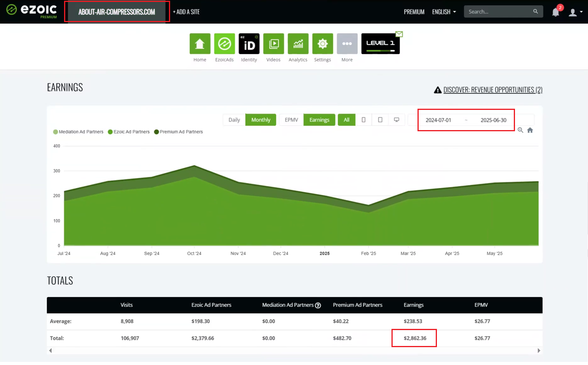Click + Add a Site
Screen dimensions: 588x365
[x=186, y=12]
